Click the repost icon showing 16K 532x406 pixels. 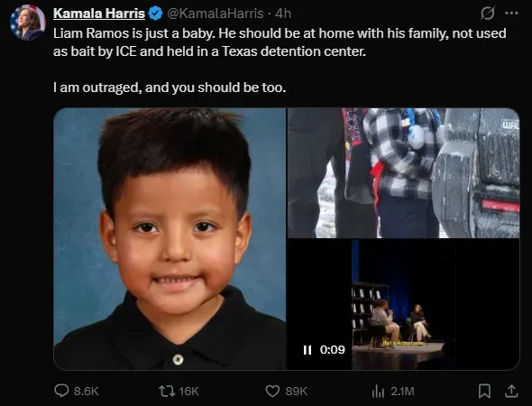coord(168,391)
